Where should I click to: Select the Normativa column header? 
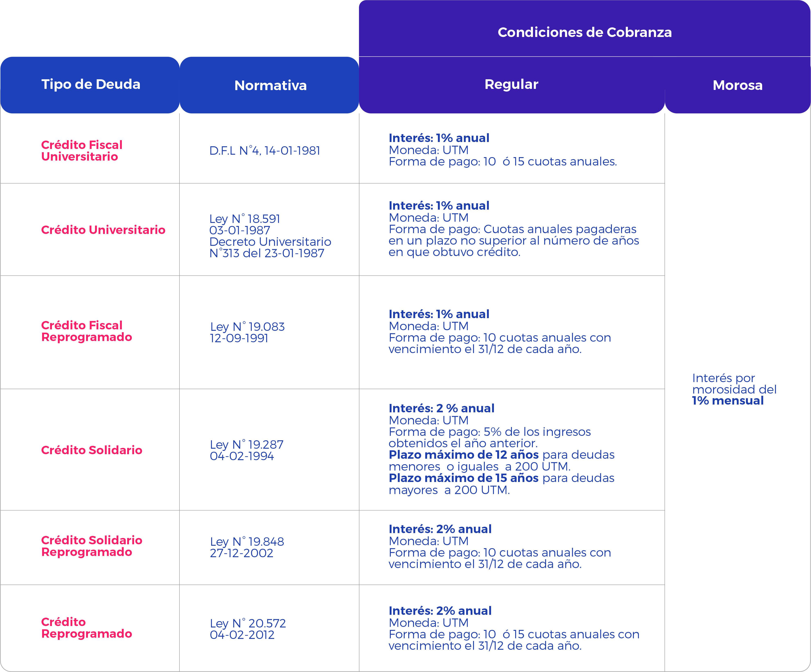270,85
